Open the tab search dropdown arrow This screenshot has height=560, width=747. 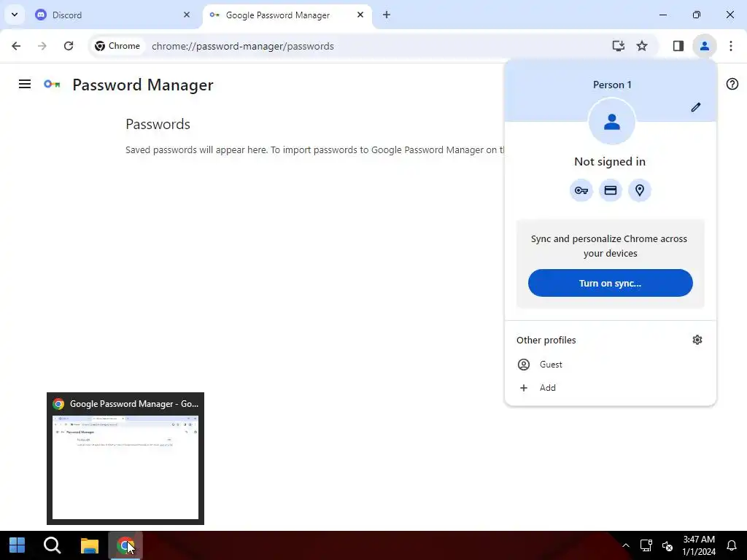coord(15,15)
